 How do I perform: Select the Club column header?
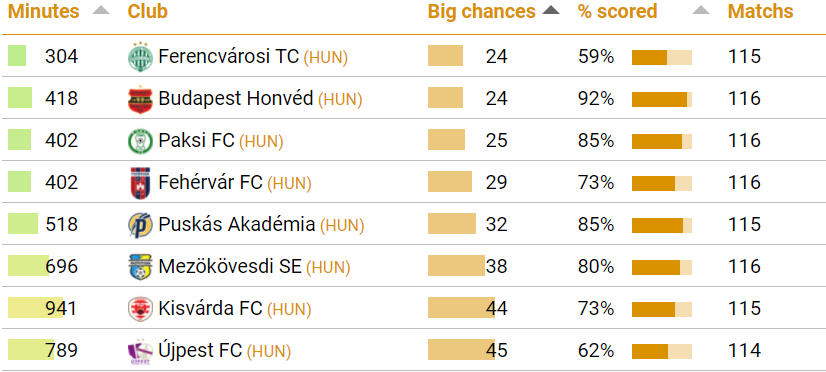[148, 12]
